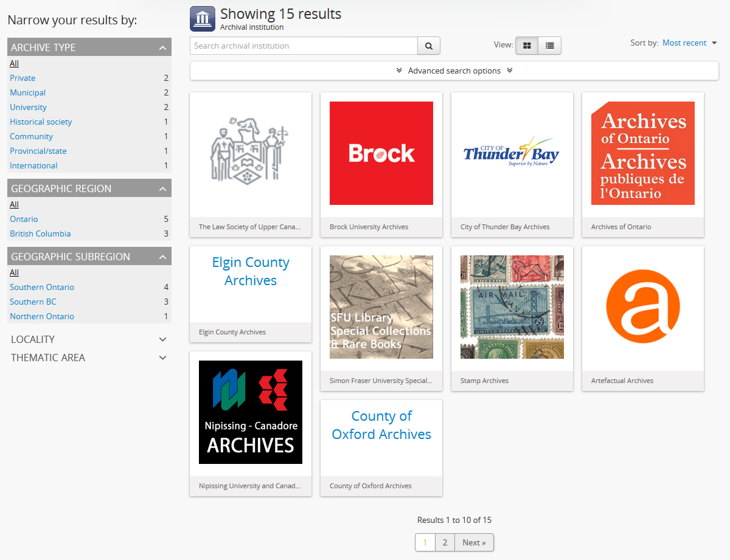The width and height of the screenshot is (730, 560).
Task: Open the Brock University Archives logo
Action: tap(381, 153)
